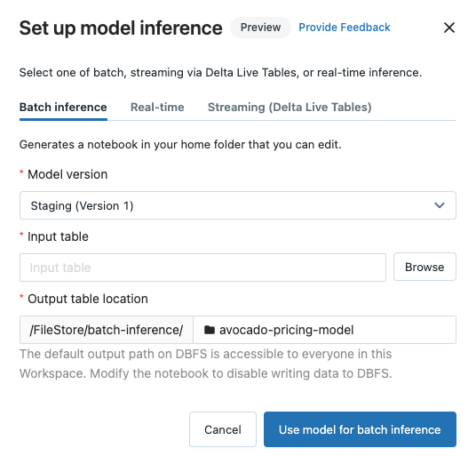Edit the avocado-pricing-model output folder name
Screen dimensions: 476x464
coord(324,330)
